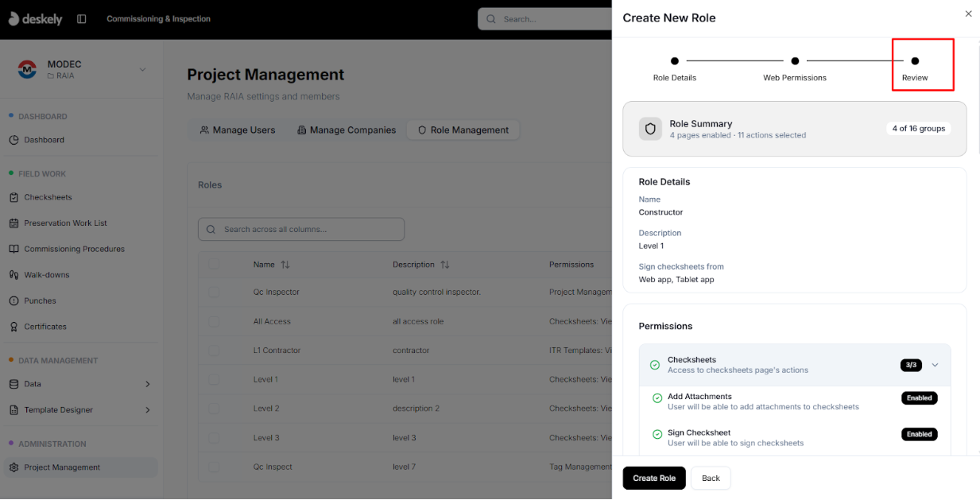The width and height of the screenshot is (980, 500).
Task: Collapse the Checksheets permissions group
Action: coord(935,365)
